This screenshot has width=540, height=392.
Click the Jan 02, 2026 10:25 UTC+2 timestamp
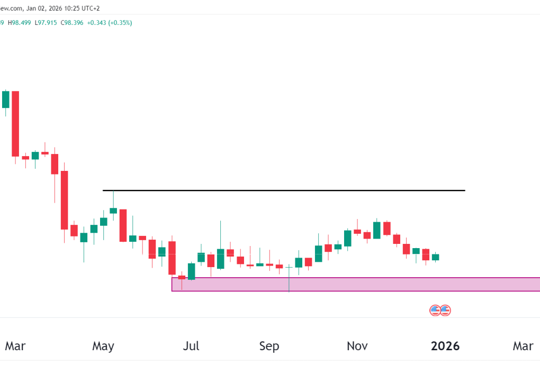(63, 8)
